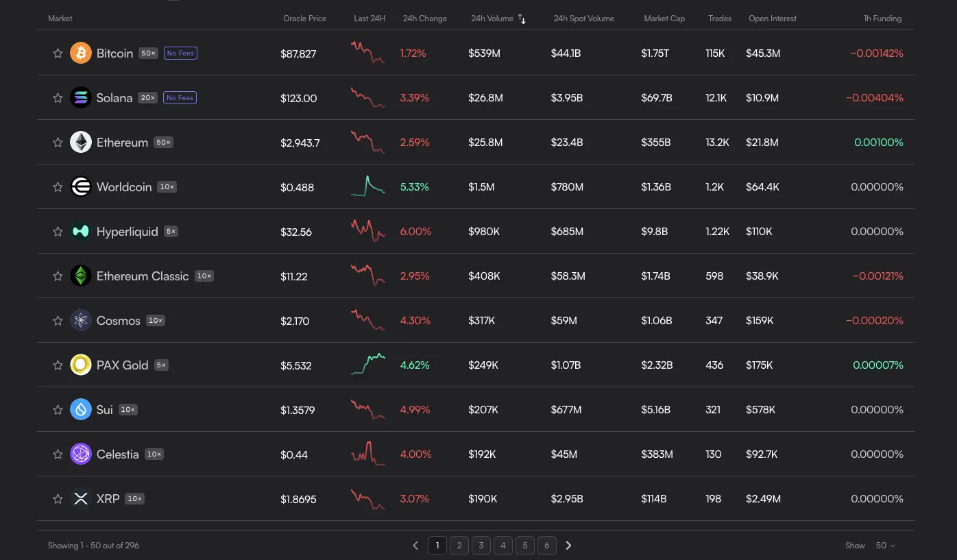The width and height of the screenshot is (957, 560).
Task: Favorite PAX Gold using its star
Action: click(x=58, y=365)
